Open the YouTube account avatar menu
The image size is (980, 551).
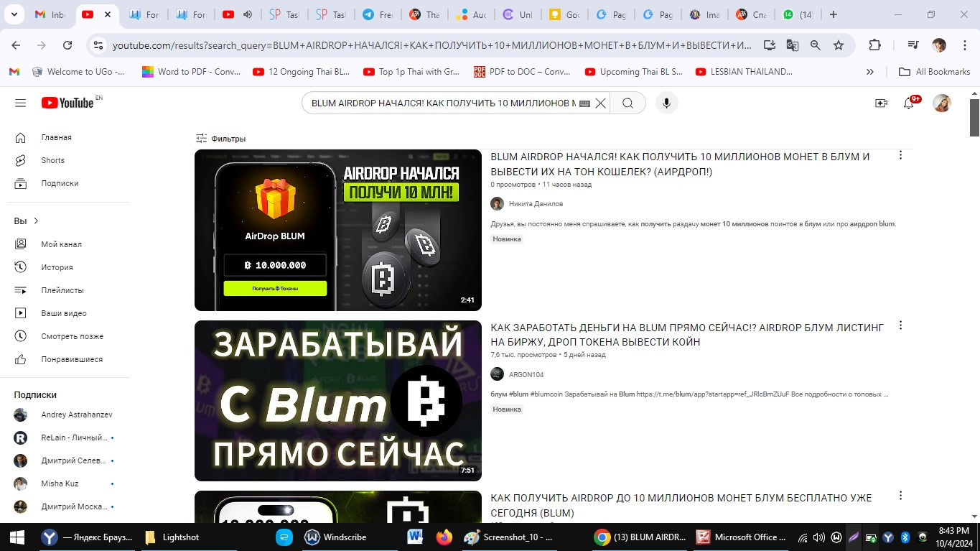point(942,103)
